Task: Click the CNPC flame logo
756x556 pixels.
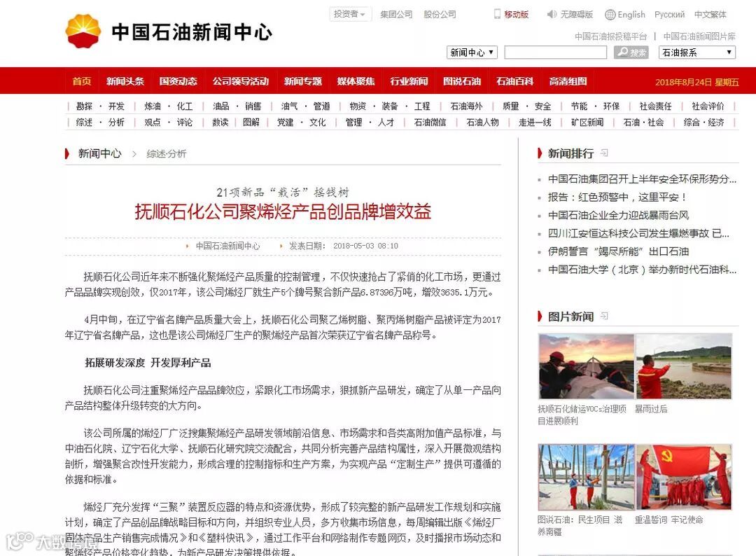Action: point(83,32)
